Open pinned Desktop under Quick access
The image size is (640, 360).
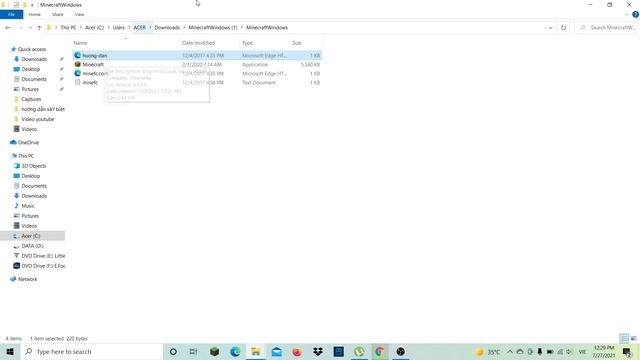coord(31,69)
